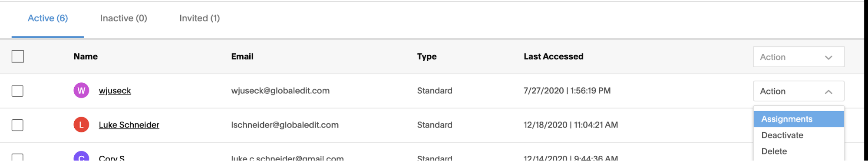Open the Luke Schneider name link
868x161 pixels.
point(129,125)
